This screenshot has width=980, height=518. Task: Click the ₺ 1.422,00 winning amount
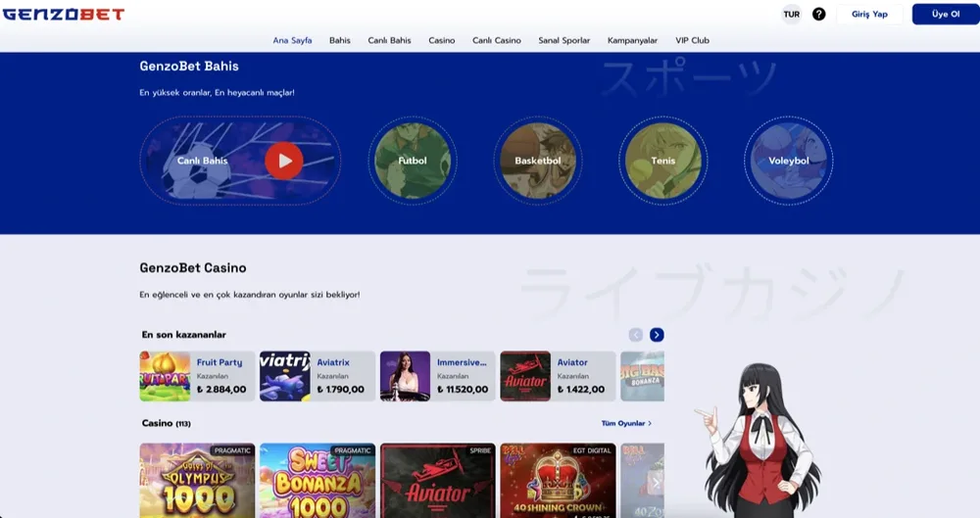[x=581, y=390]
